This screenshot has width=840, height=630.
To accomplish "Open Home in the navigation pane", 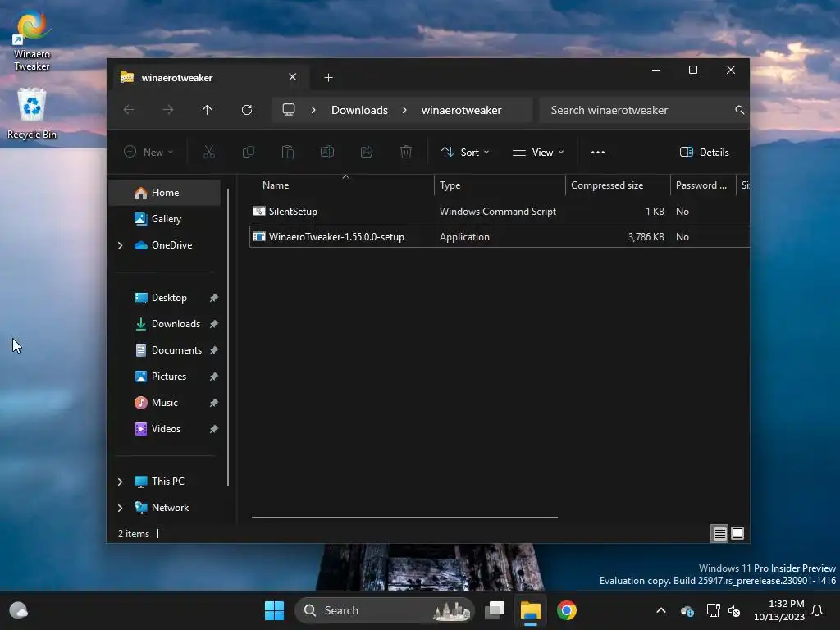I will click(164, 192).
